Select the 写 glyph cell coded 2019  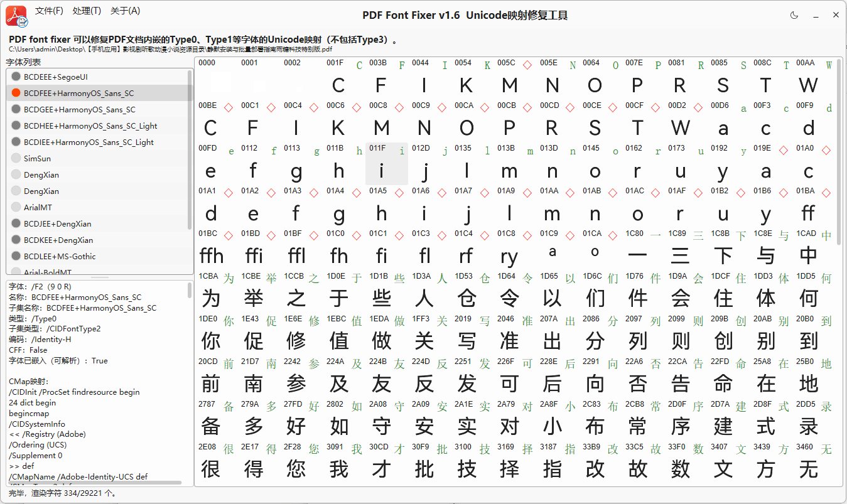[472, 334]
